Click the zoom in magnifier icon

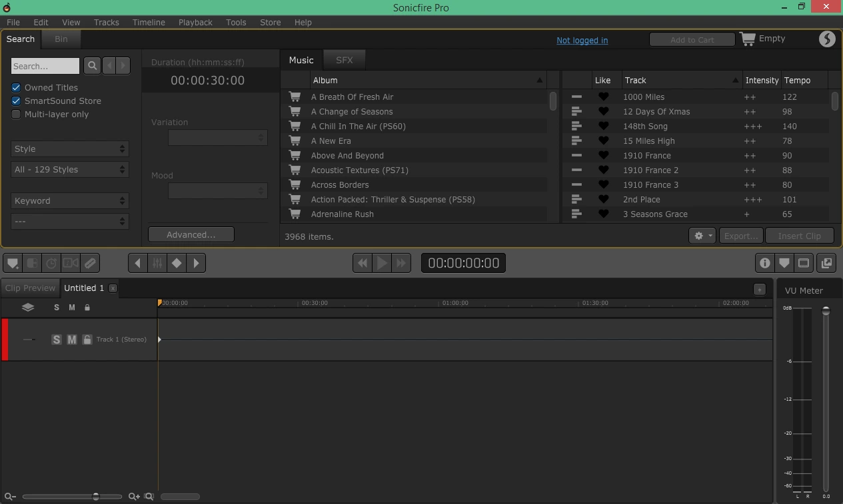click(x=134, y=496)
